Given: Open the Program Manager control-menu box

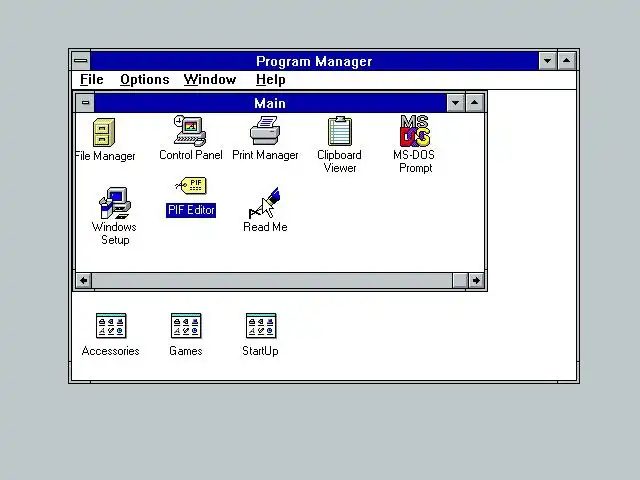Looking at the screenshot, I should click(x=81, y=61).
